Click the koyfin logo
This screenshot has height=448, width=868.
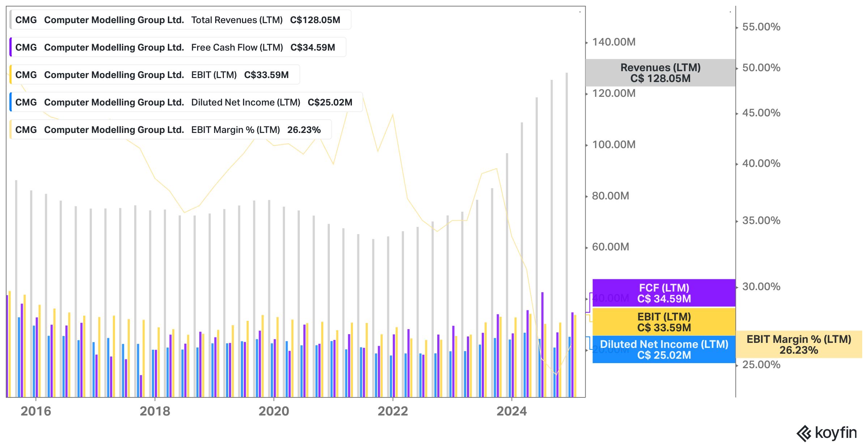(826, 433)
